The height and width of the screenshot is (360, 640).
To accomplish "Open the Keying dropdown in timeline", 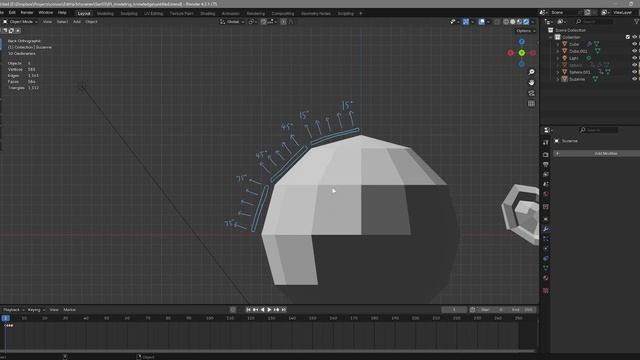I will point(36,310).
